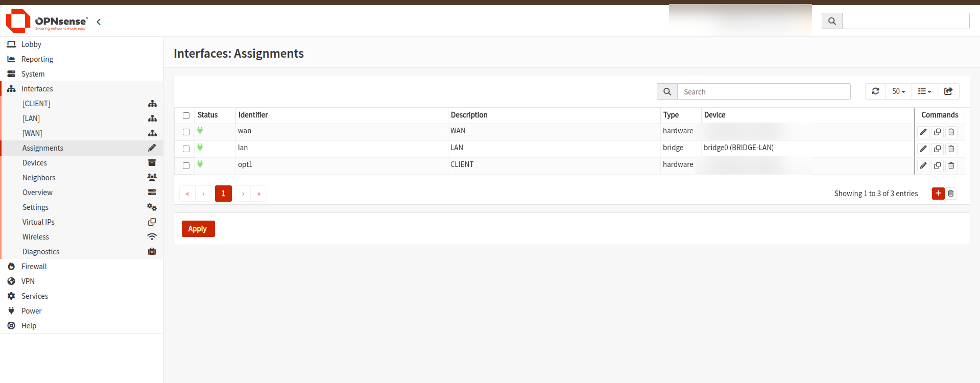Click the top quick-search magnifier icon

tap(832, 21)
